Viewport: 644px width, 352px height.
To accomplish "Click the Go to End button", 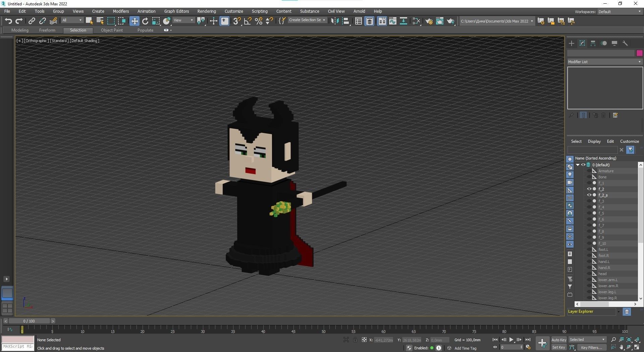I will 528,340.
